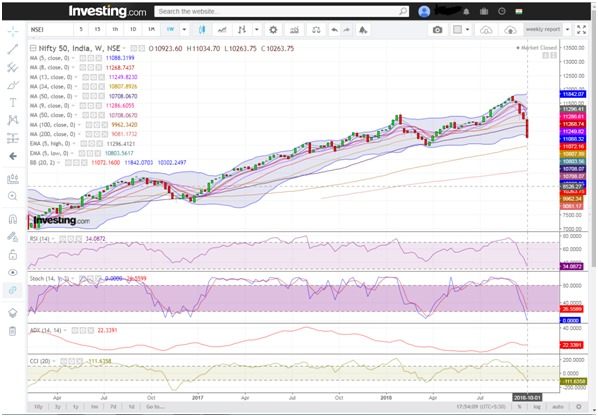This screenshot has width=598, height=417.
Task: Click the candlestick chart style icon
Action: pos(202,29)
